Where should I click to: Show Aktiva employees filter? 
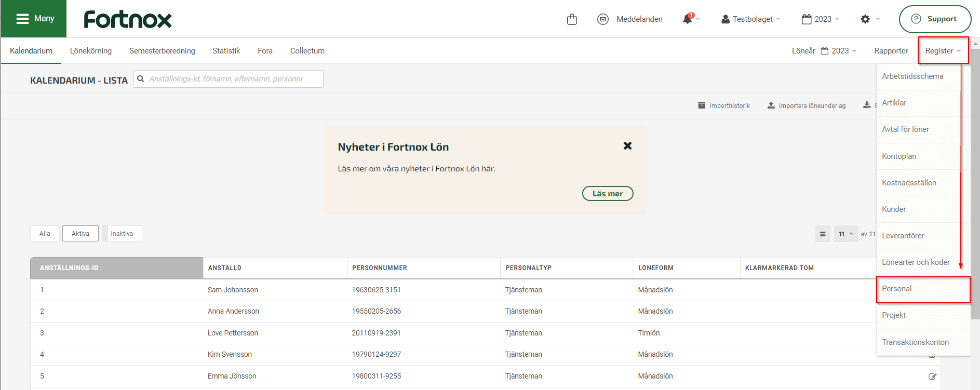tap(80, 234)
